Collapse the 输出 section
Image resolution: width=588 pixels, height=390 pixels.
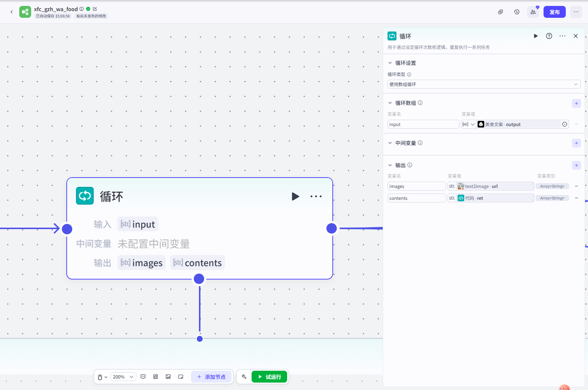[x=390, y=165]
